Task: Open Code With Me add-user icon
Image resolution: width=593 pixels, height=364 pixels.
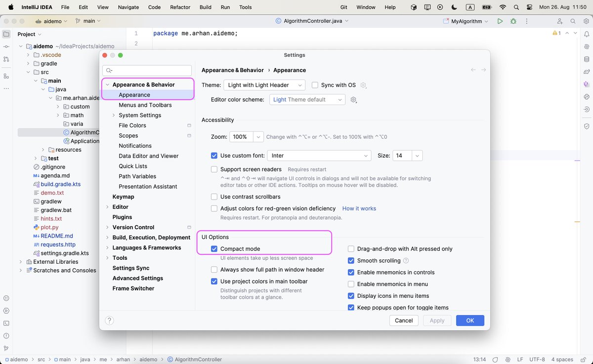Action: (560, 21)
